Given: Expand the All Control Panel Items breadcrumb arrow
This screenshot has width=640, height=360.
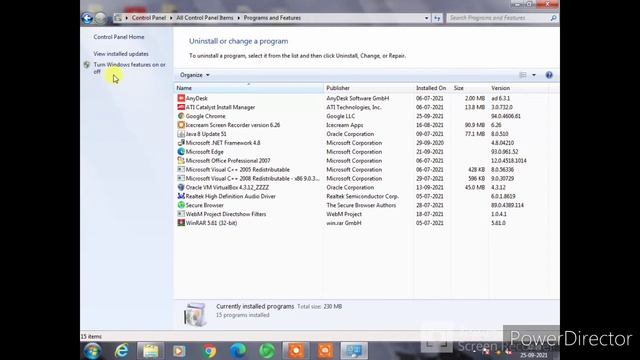Looking at the screenshot, I should [239, 18].
